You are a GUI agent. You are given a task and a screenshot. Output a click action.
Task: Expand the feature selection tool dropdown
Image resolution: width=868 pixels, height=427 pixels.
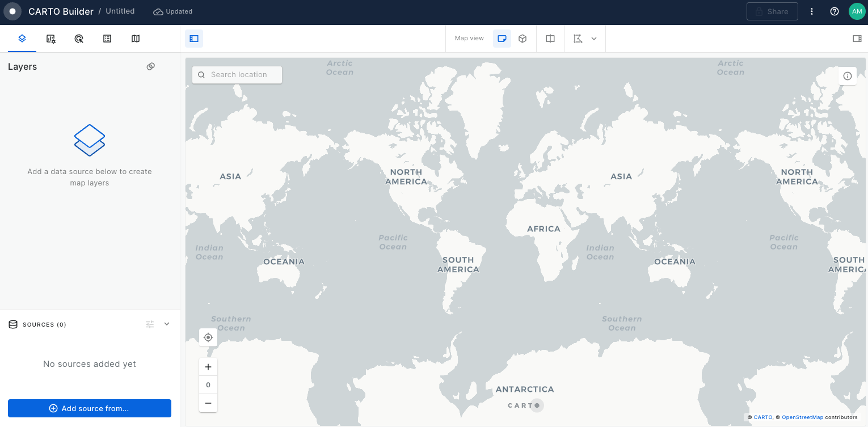[x=593, y=39]
